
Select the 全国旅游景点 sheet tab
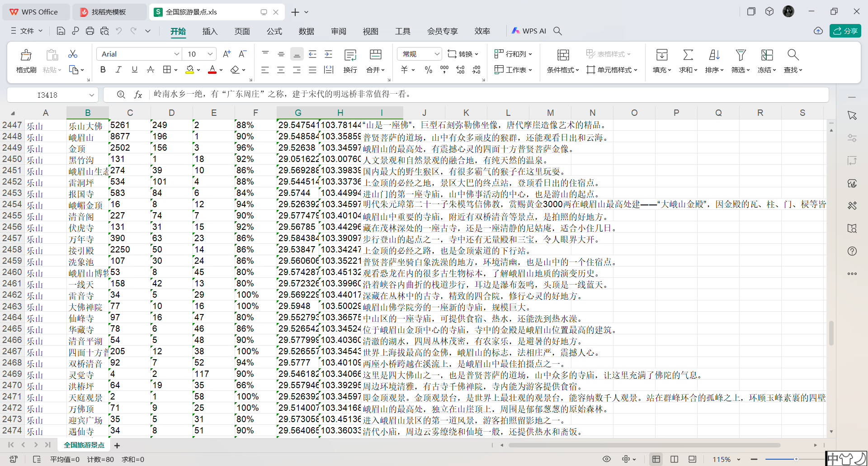click(84, 445)
